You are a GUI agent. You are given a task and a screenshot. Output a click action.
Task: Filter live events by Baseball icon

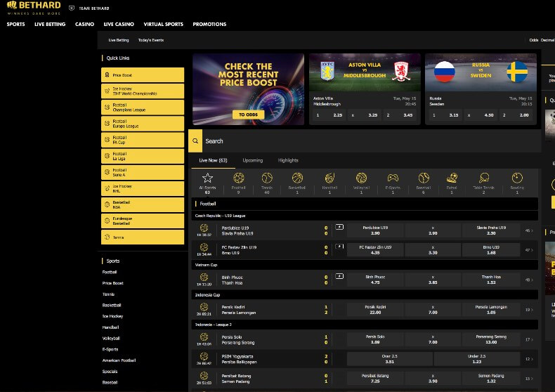pyautogui.click(x=424, y=178)
